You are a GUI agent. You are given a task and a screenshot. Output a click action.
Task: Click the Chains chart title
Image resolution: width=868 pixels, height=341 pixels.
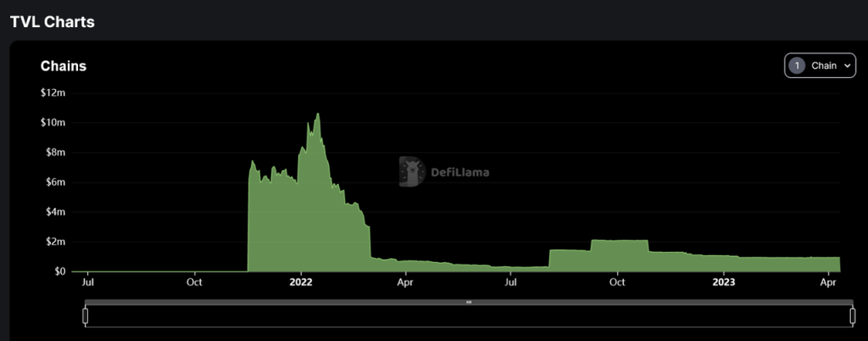coord(64,66)
